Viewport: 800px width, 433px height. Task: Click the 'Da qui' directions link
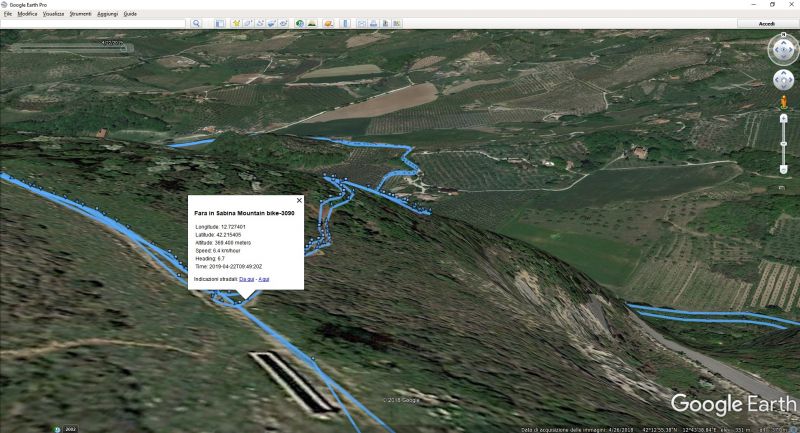click(246, 279)
